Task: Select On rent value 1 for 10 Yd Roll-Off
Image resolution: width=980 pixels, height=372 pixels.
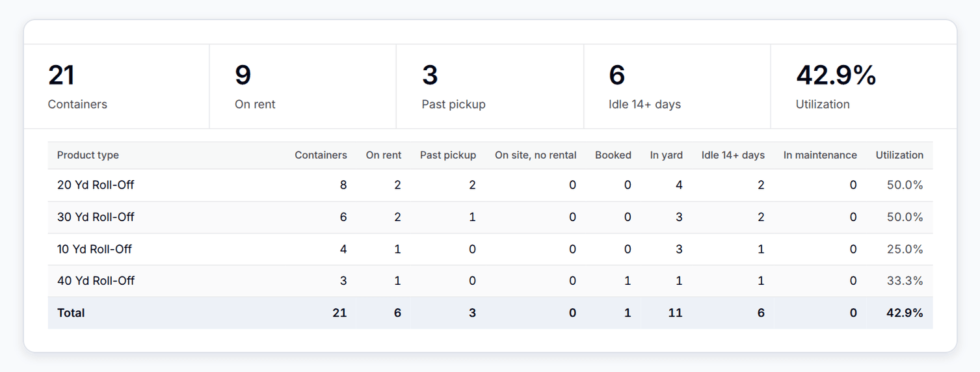Action: pyautogui.click(x=398, y=249)
